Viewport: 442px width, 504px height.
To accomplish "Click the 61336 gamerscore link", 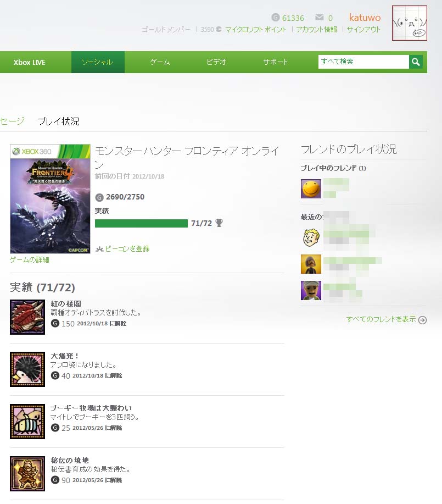I will pos(293,18).
